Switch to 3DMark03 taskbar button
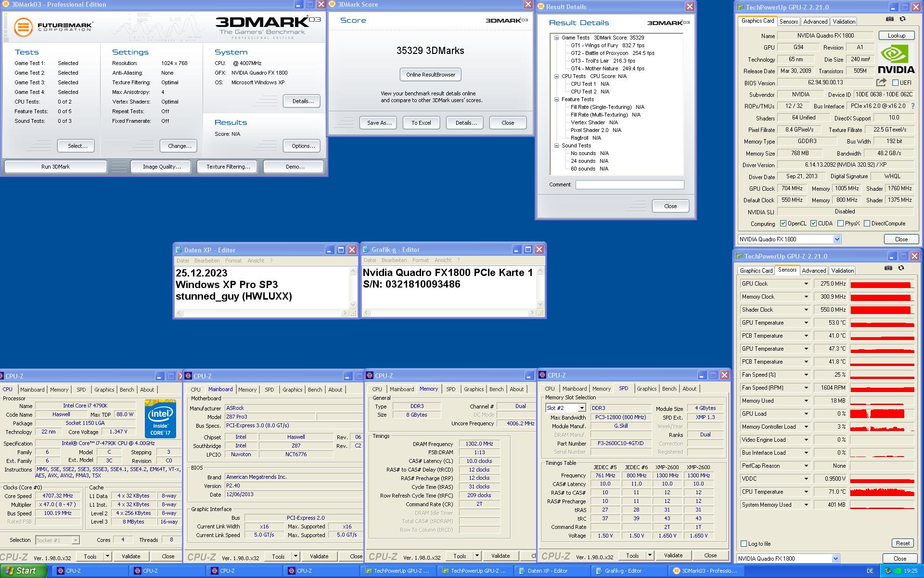Viewport: 924px width, 578px height. 706,571
